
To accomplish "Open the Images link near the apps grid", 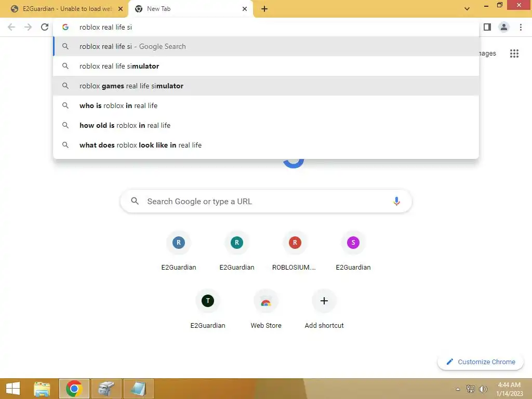I will click(487, 54).
